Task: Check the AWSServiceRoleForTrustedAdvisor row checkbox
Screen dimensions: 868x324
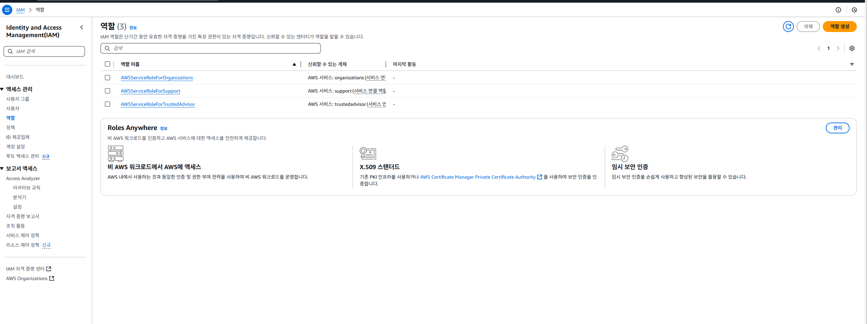Action: coord(108,104)
